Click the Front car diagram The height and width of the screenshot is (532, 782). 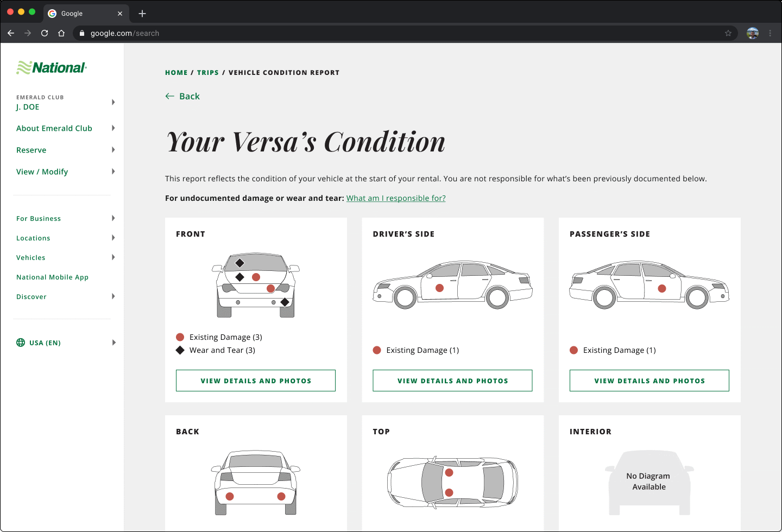[x=256, y=285]
